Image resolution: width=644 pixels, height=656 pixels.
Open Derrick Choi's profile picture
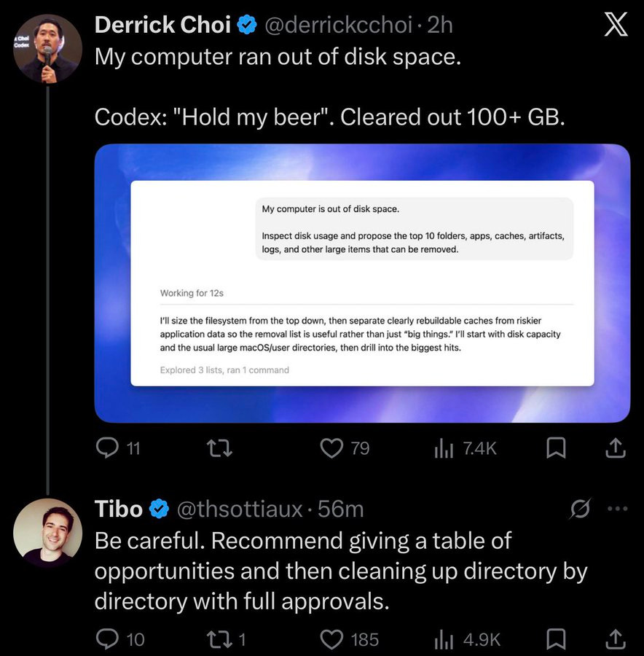point(47,49)
